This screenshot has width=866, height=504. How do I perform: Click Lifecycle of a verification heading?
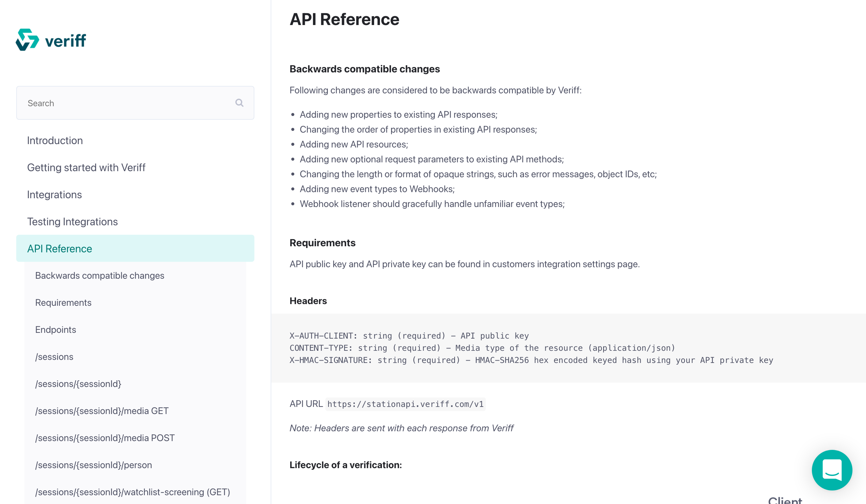(346, 465)
